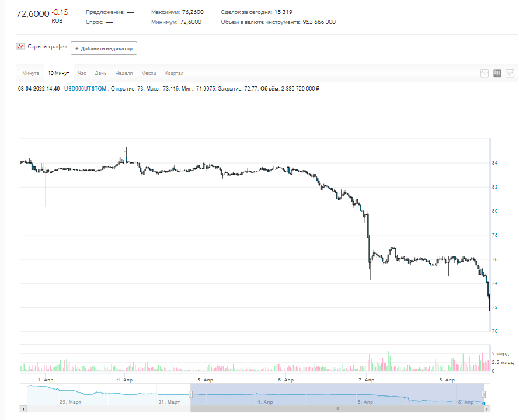519x420 pixels.
Task: Click the price change value -3,15
Action: point(60,12)
